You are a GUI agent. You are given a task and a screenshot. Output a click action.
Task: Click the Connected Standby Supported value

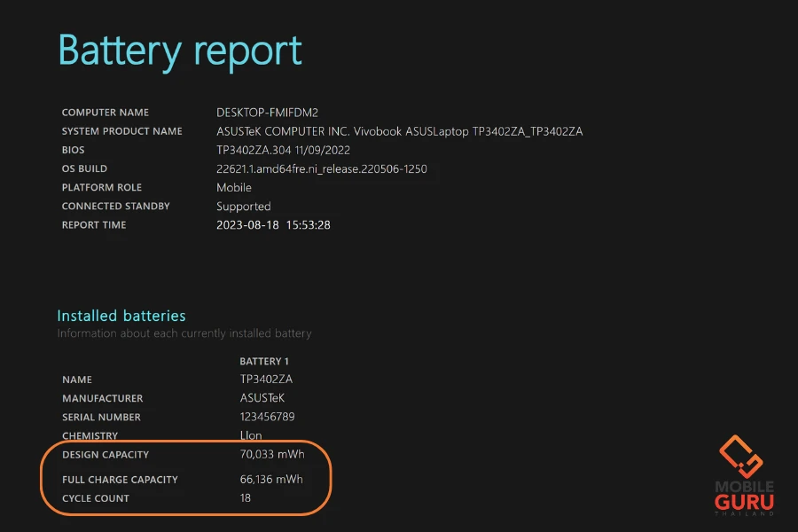(243, 206)
